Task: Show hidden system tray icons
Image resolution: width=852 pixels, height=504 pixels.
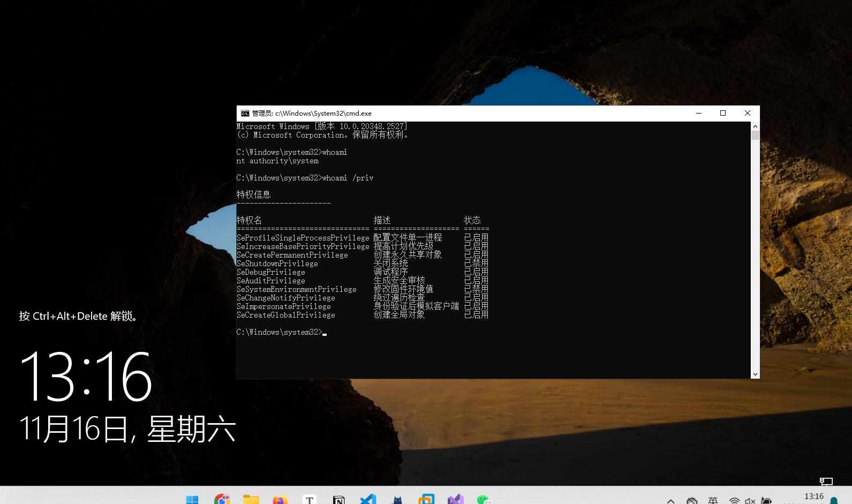Action: pos(671,501)
